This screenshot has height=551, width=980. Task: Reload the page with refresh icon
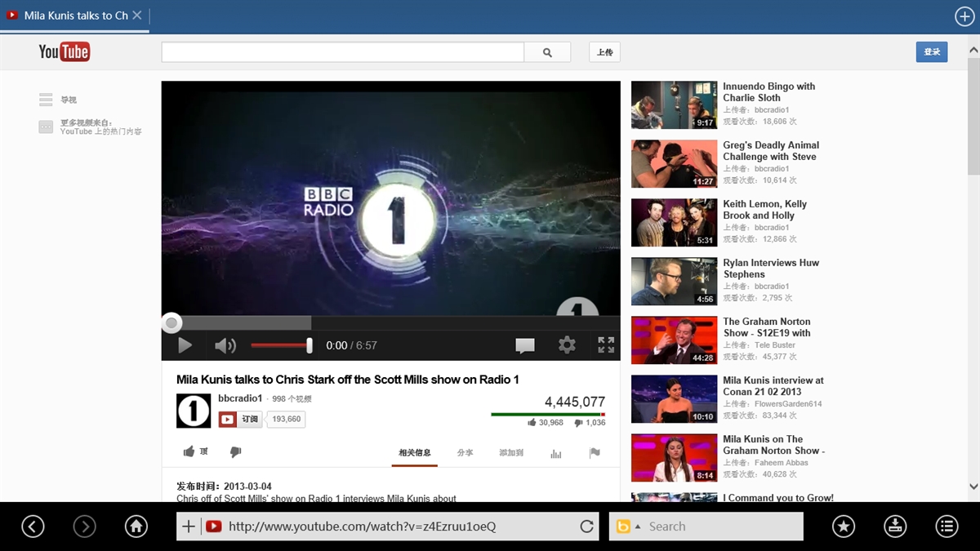point(586,527)
